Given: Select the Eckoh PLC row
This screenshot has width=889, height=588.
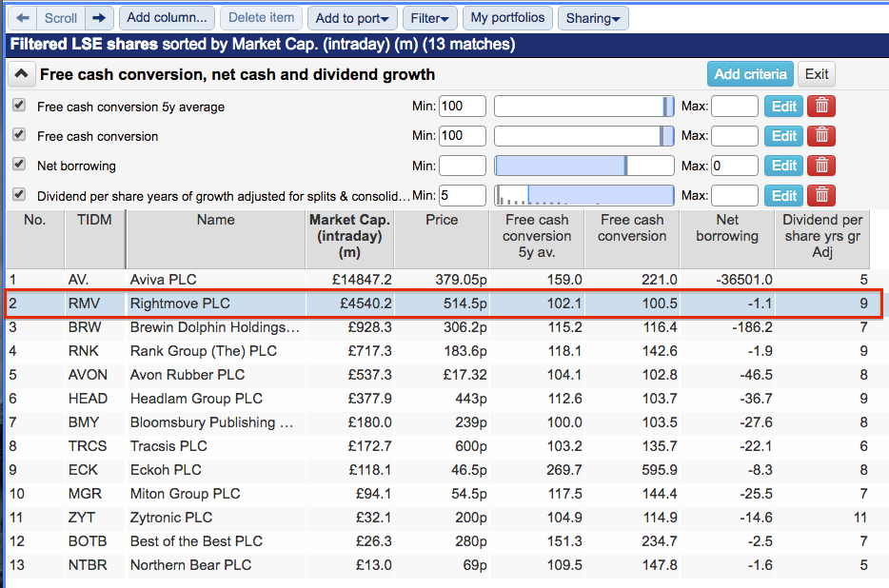Looking at the screenshot, I should (x=438, y=470).
